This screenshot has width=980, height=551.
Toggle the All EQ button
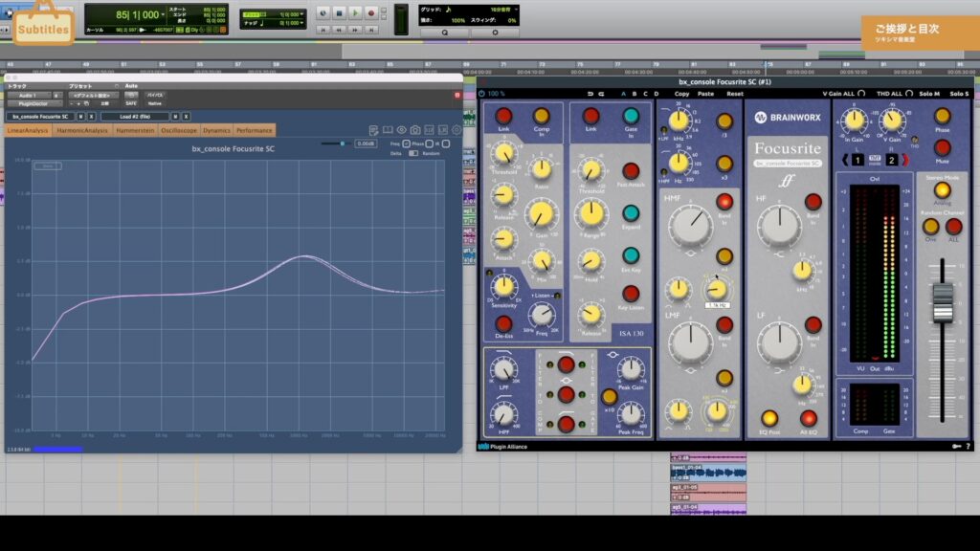[x=808, y=418]
